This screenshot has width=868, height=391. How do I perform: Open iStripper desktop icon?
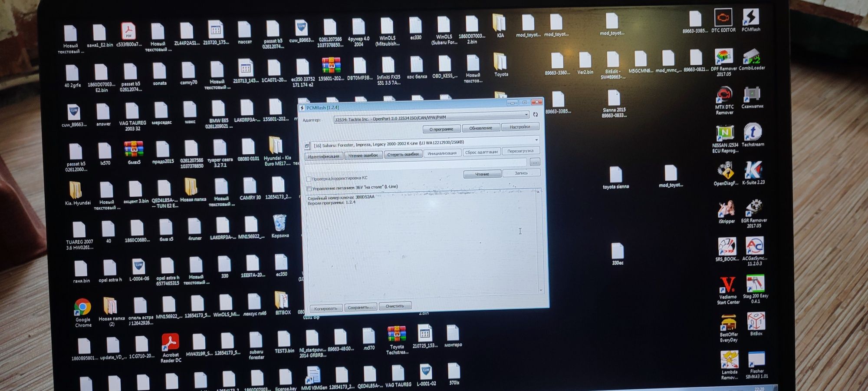(x=727, y=212)
